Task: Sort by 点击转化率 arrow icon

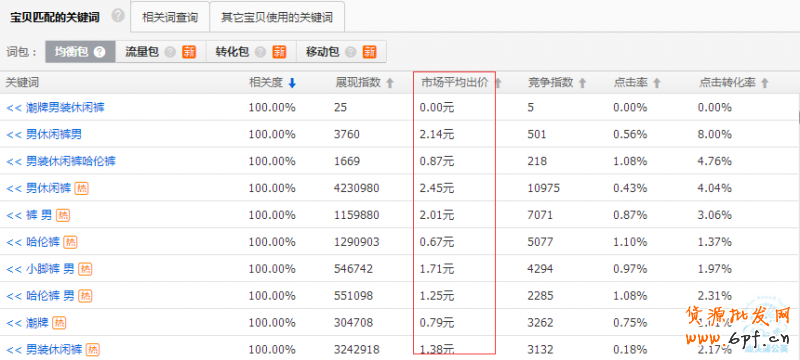Action: coord(764,83)
